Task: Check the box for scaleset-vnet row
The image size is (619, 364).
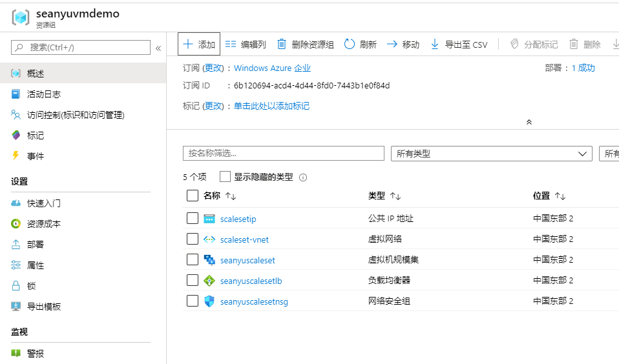Action: click(193, 239)
